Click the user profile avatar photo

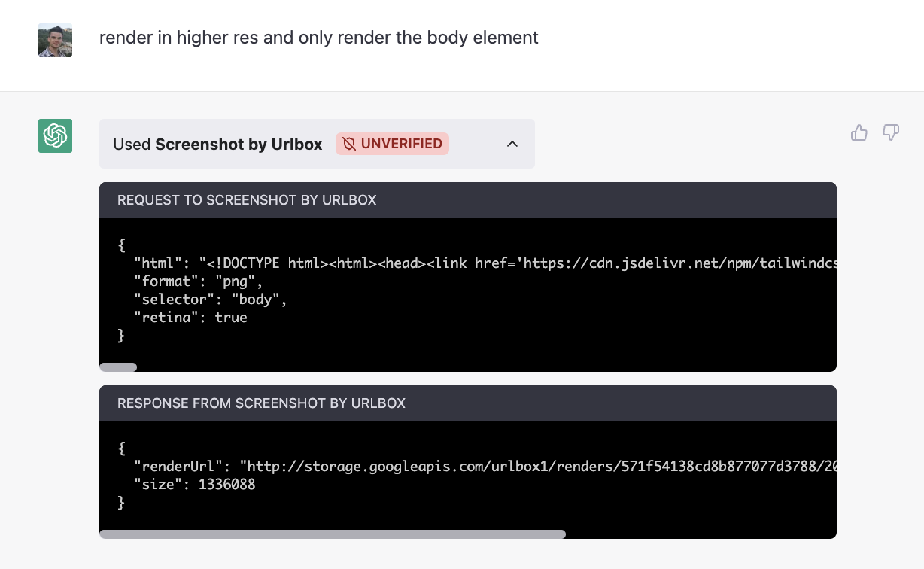(x=55, y=39)
